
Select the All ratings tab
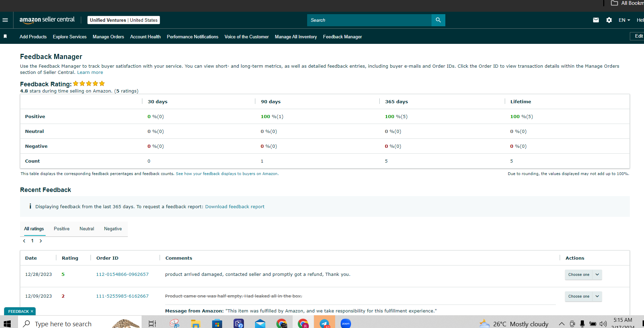click(34, 229)
